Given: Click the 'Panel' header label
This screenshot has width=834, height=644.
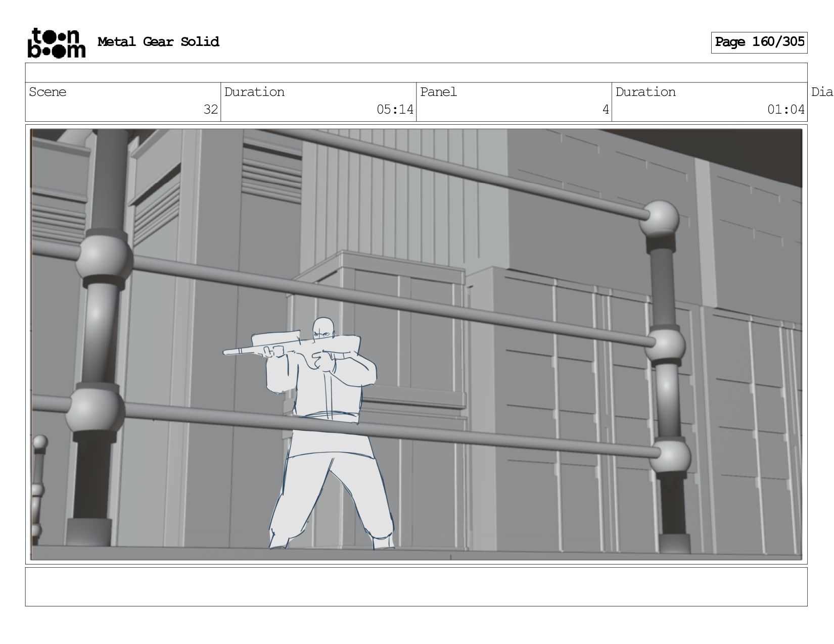Looking at the screenshot, I should pyautogui.click(x=438, y=92).
